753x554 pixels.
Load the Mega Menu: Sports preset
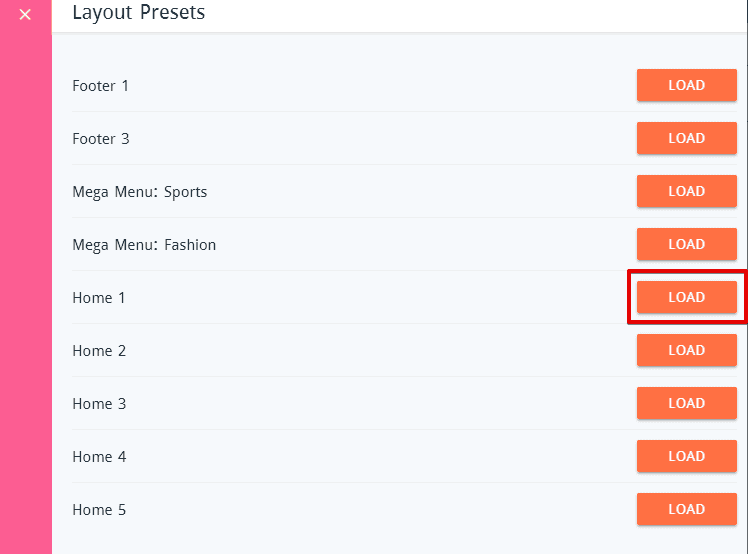click(x=686, y=192)
